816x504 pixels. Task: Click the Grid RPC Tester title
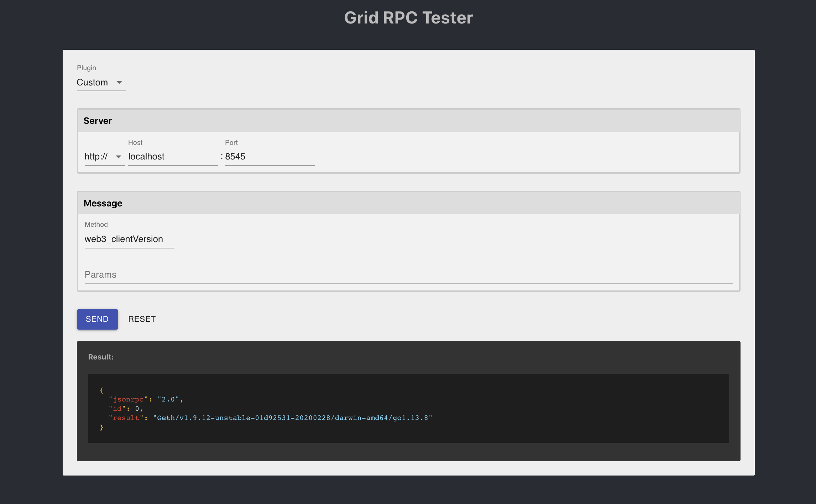408,18
